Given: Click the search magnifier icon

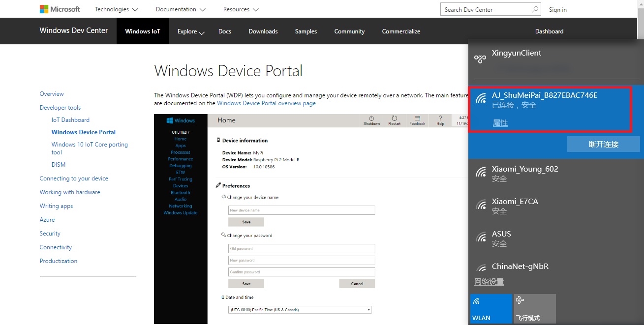Looking at the screenshot, I should tap(535, 9).
